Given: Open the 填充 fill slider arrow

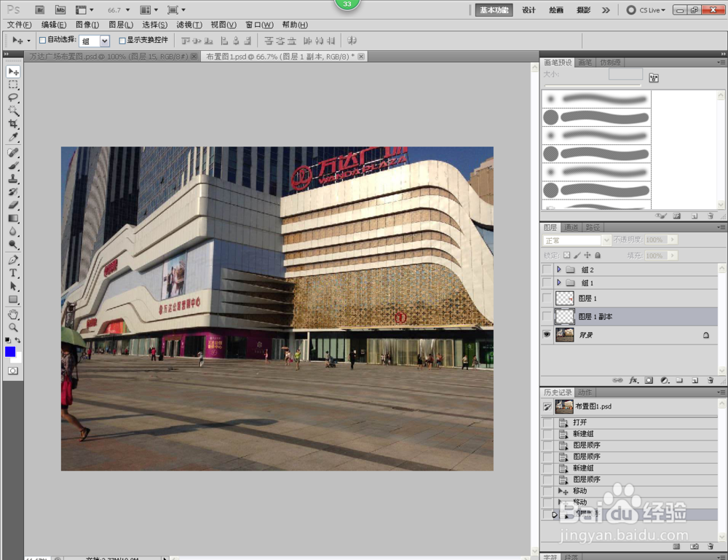Looking at the screenshot, I should 672,256.
